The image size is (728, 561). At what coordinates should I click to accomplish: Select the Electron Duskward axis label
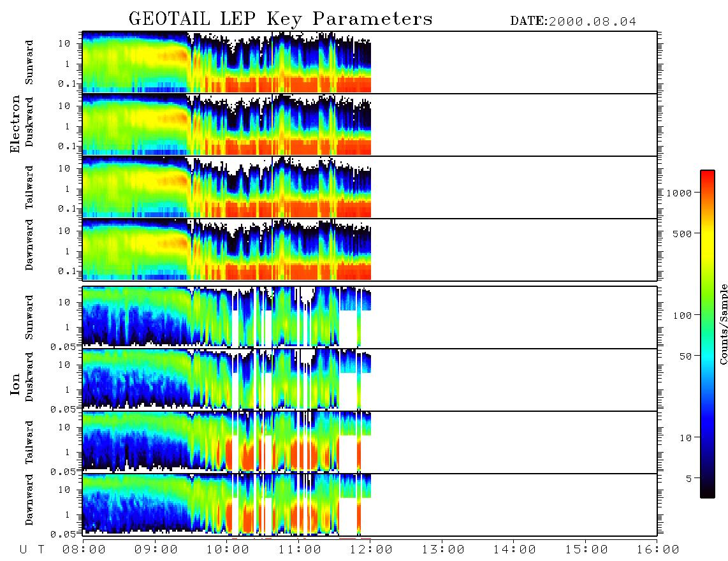(29, 122)
